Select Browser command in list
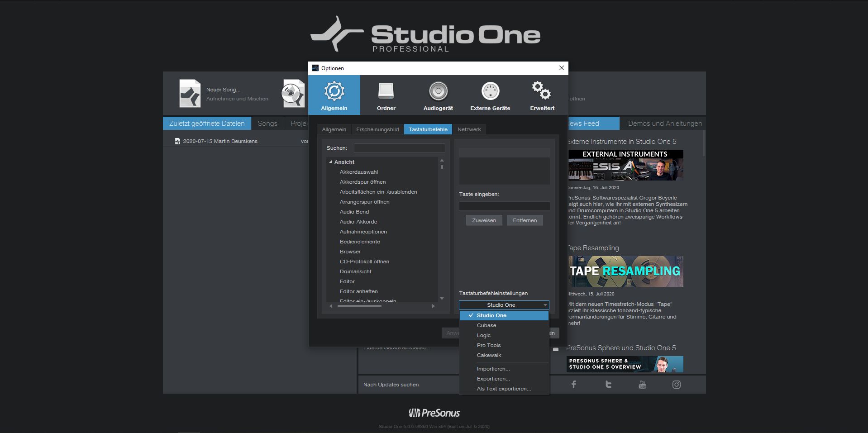The width and height of the screenshot is (868, 433). click(x=350, y=252)
